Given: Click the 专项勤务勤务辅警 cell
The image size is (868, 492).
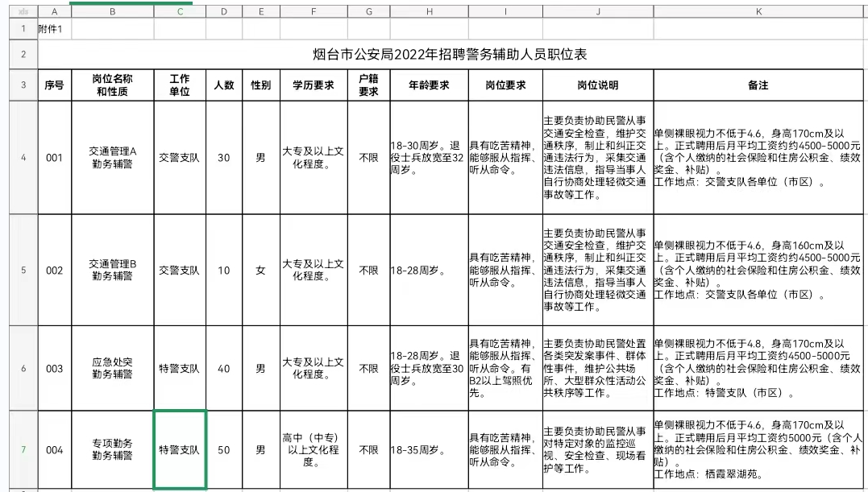Looking at the screenshot, I should pos(112,449).
